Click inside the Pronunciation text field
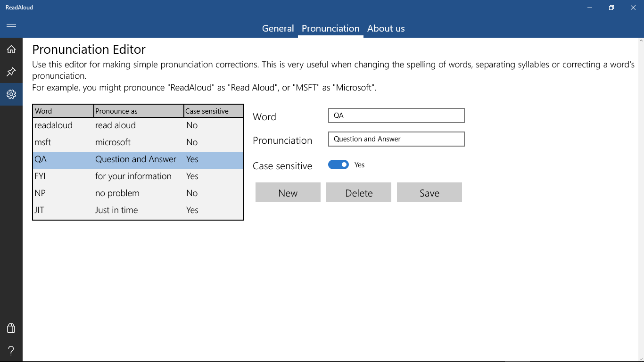Screen dimensions: 644x362 [396, 139]
